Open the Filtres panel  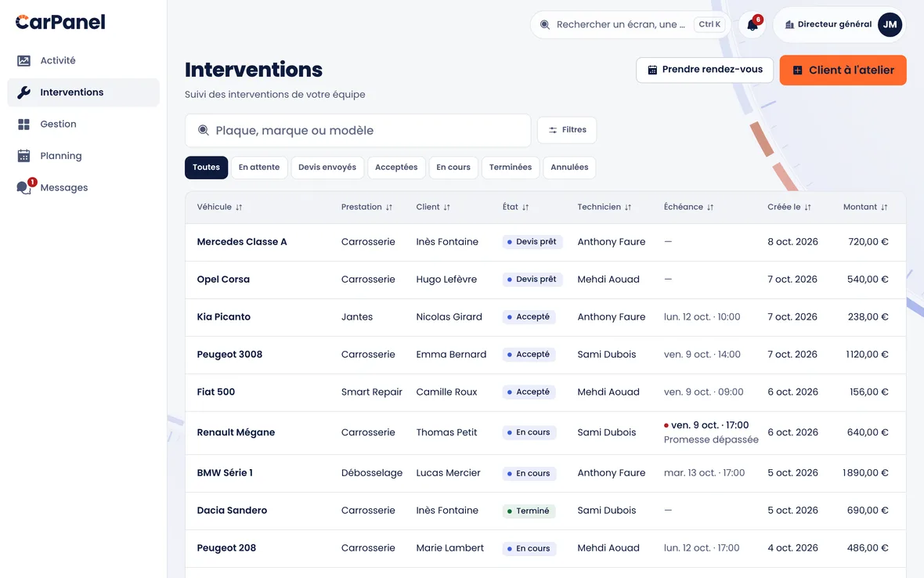(x=567, y=130)
